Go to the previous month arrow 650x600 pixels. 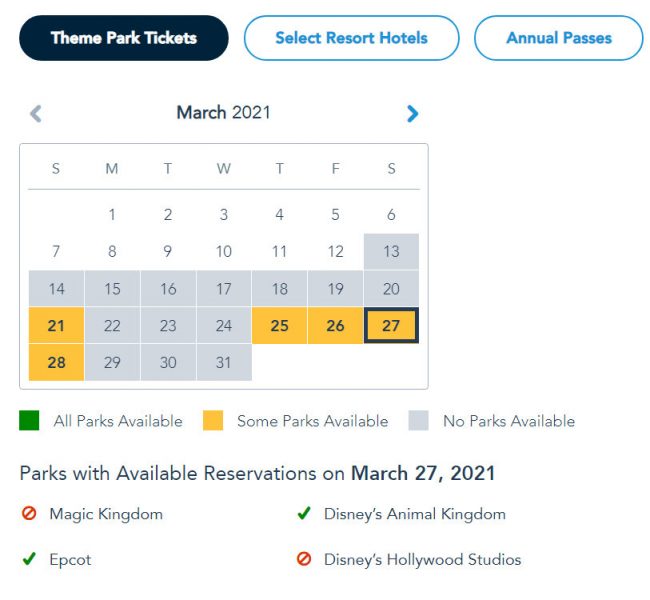click(36, 113)
